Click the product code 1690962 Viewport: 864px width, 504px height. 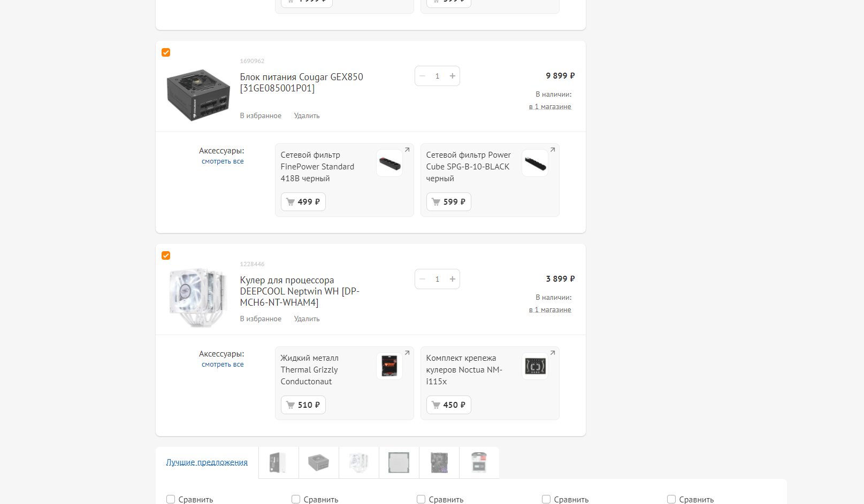tap(252, 61)
